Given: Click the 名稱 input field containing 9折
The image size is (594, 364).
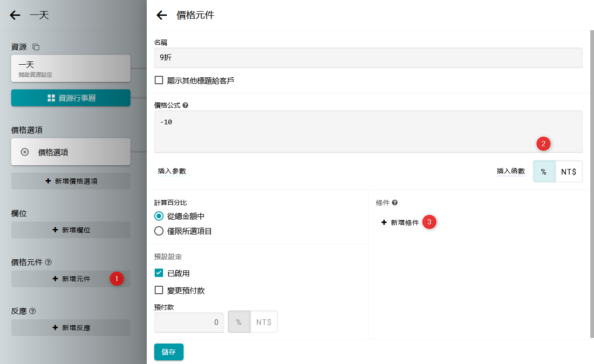Looking at the screenshot, I should (368, 58).
